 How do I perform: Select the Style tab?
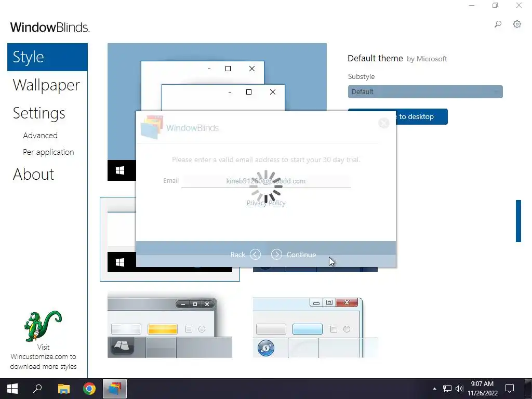(x=47, y=57)
